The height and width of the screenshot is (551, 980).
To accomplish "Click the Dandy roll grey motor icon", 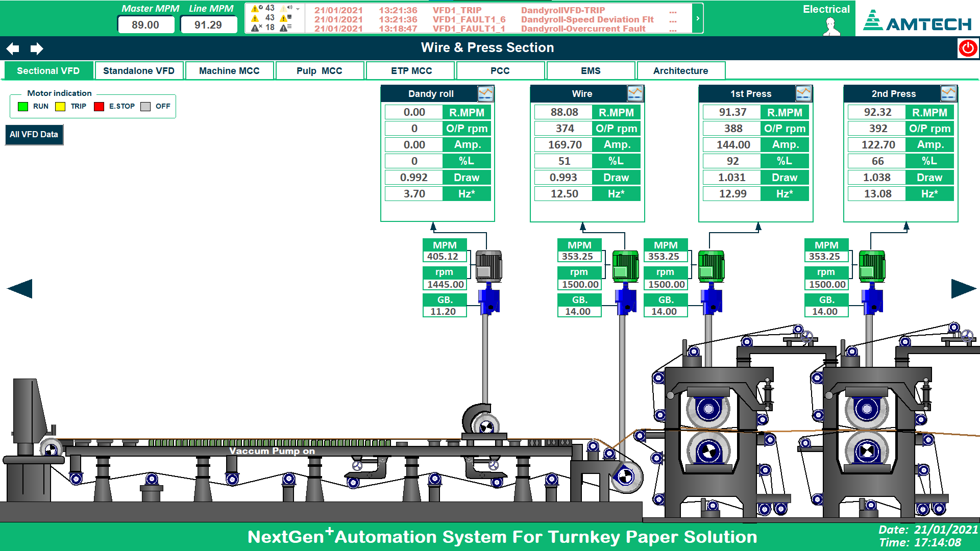I will 488,266.
